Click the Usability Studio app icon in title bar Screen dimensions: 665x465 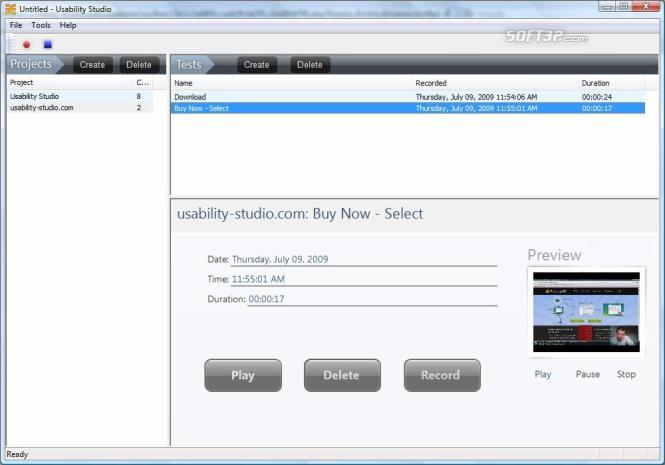point(10,9)
